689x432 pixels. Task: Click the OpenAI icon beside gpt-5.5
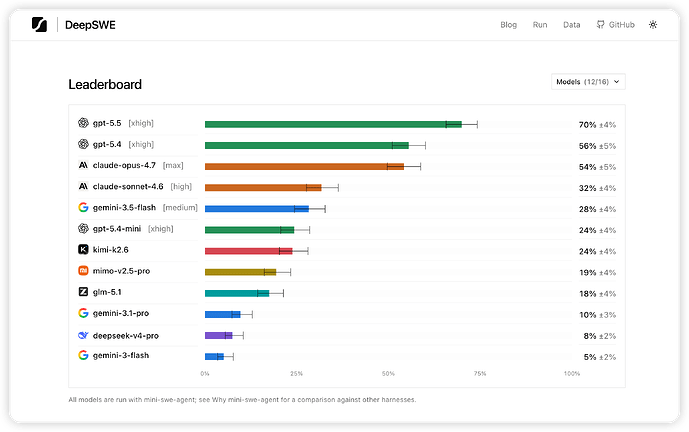(x=83, y=123)
